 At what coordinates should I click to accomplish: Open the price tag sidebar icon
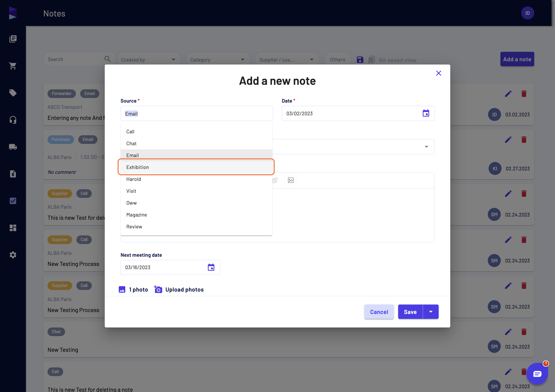[x=13, y=93]
